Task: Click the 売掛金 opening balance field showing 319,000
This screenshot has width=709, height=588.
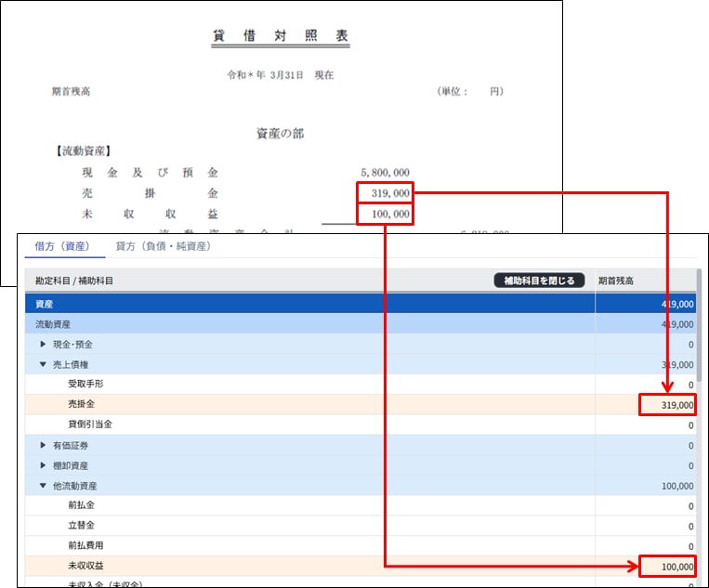Action: coord(666,405)
